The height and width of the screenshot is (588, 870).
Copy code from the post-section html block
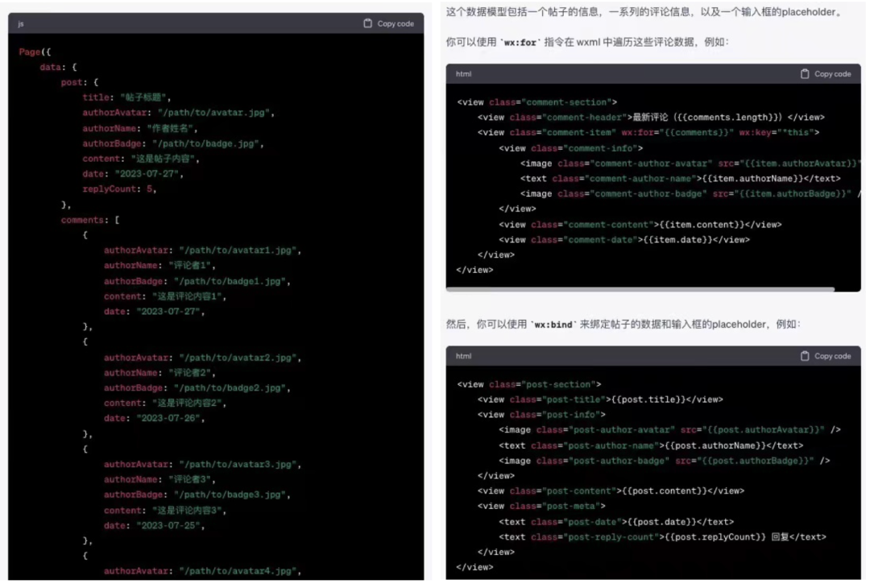pyautogui.click(x=826, y=356)
